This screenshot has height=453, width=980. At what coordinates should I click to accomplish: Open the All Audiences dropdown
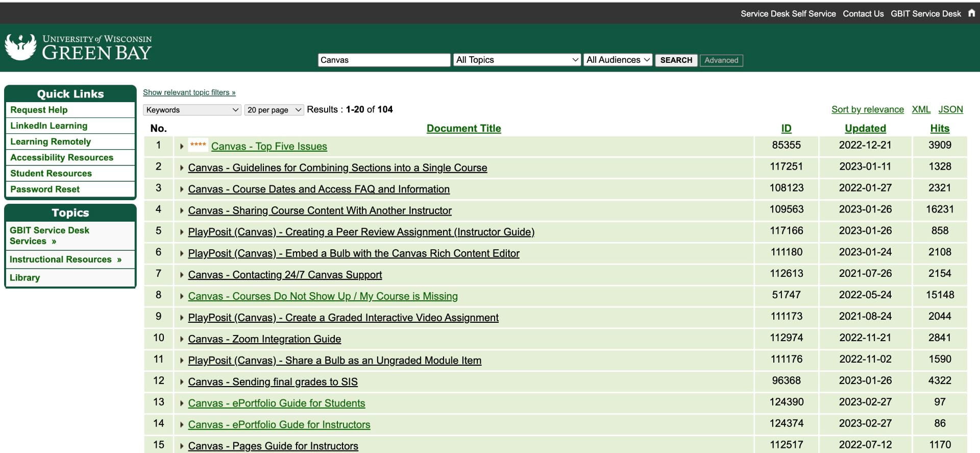click(x=618, y=60)
